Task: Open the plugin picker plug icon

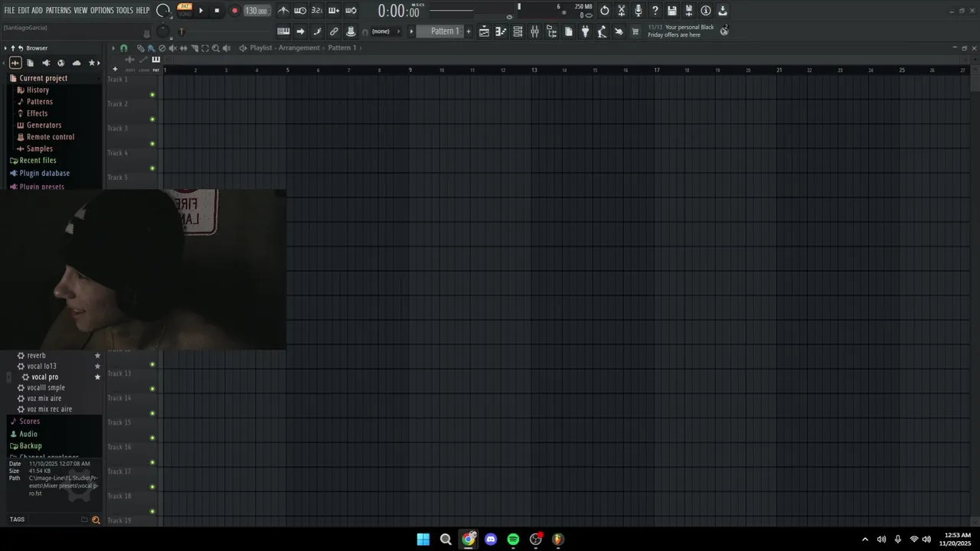Action: click(585, 31)
